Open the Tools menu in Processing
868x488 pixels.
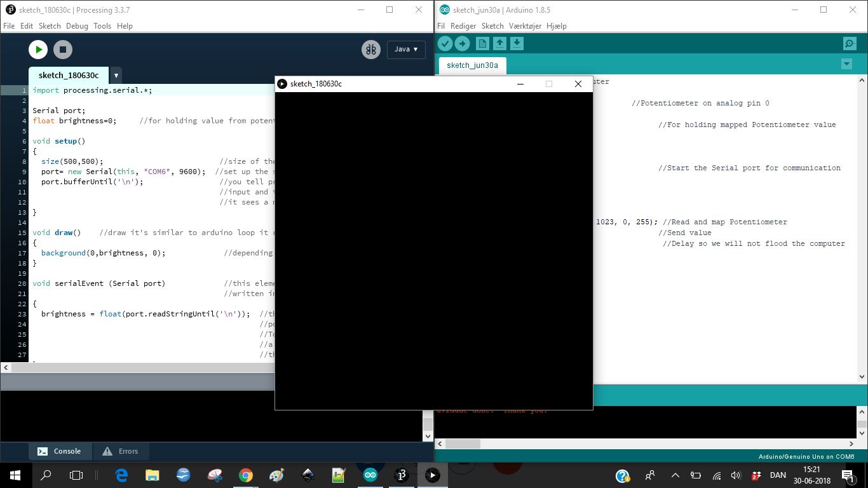[x=102, y=26]
